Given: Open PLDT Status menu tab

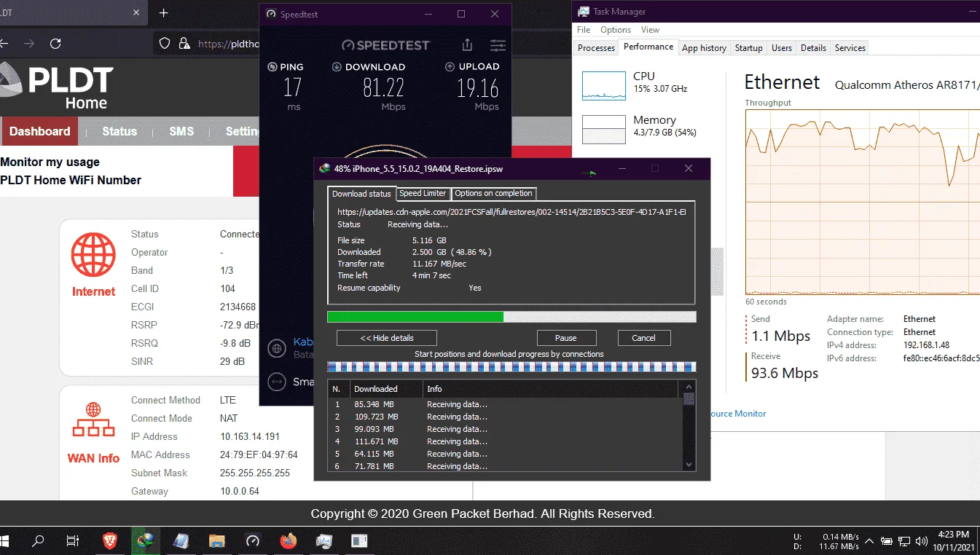Looking at the screenshot, I should (x=119, y=131).
